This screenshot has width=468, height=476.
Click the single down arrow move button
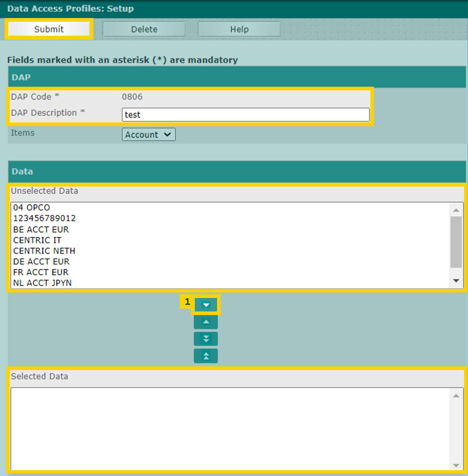(206, 305)
